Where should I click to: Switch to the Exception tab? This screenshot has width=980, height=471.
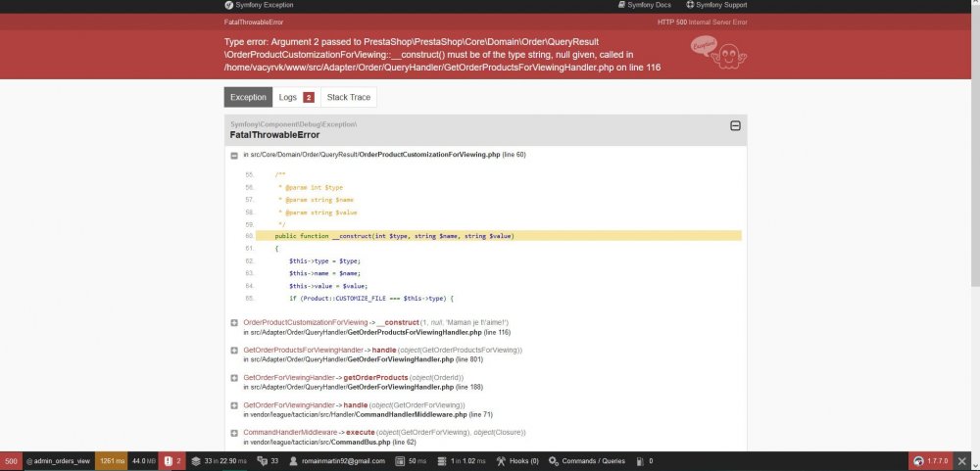pos(248,98)
